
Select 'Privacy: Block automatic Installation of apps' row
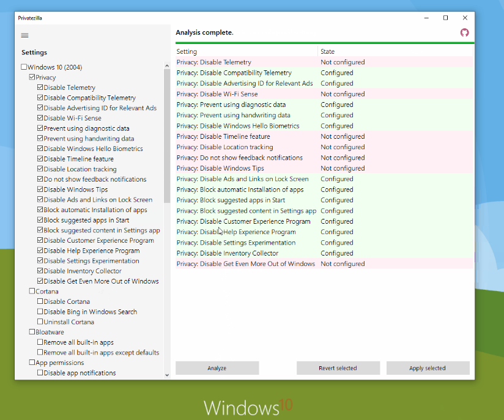click(324, 190)
